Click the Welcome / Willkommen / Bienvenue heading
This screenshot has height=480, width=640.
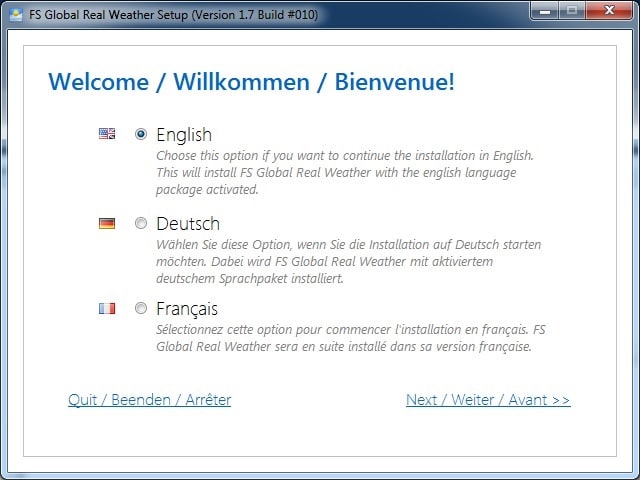coord(251,82)
